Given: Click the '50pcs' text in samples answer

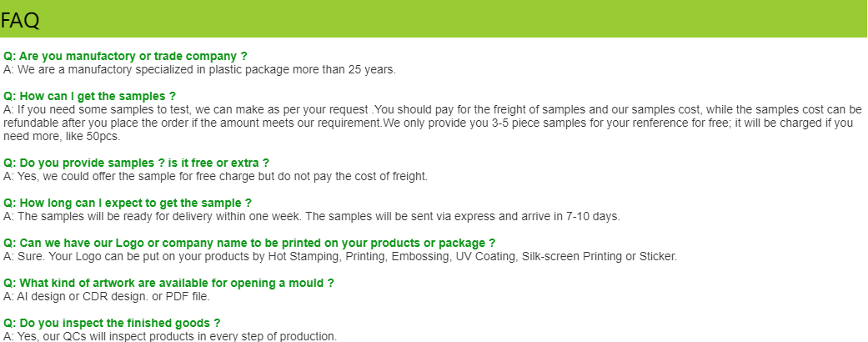Looking at the screenshot, I should pyautogui.click(x=103, y=136).
